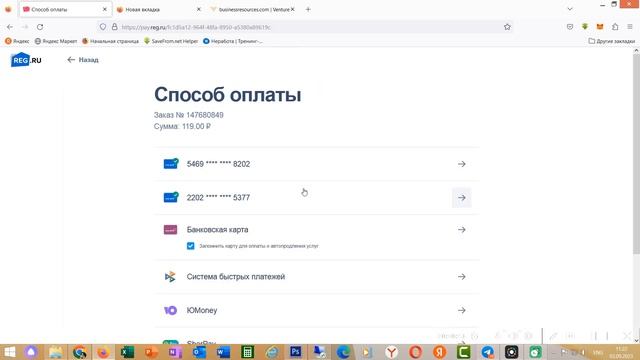This screenshot has height=360, width=640.
Task: Close the Способ оплаты tab
Action: 104,9
